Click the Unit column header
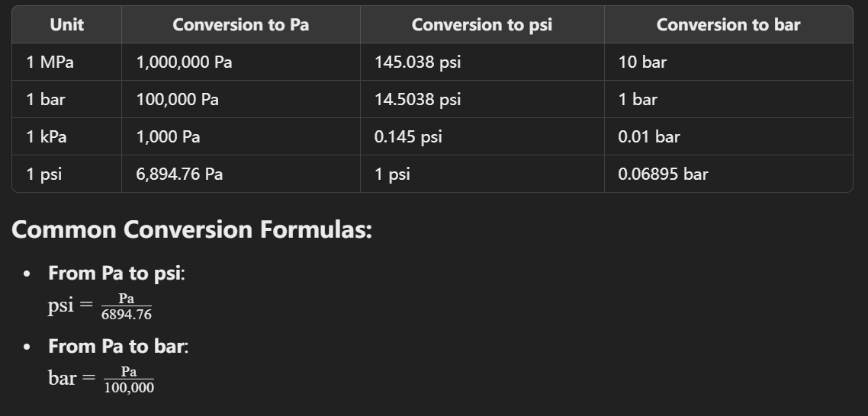The image size is (868, 416). (66, 24)
